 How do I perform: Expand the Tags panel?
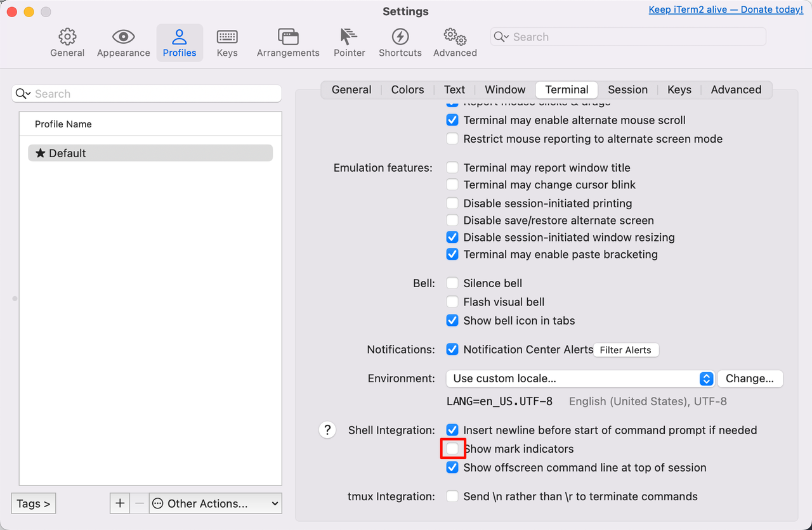pyautogui.click(x=34, y=503)
